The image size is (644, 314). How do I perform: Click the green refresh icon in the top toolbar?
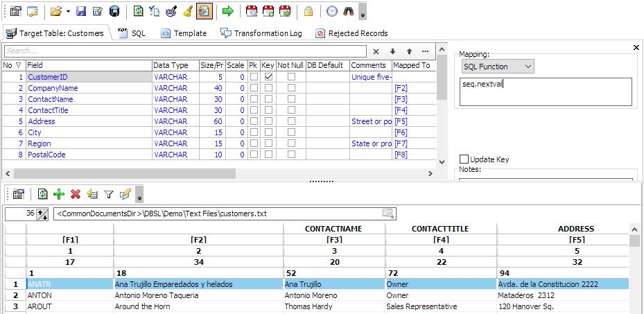click(x=139, y=12)
